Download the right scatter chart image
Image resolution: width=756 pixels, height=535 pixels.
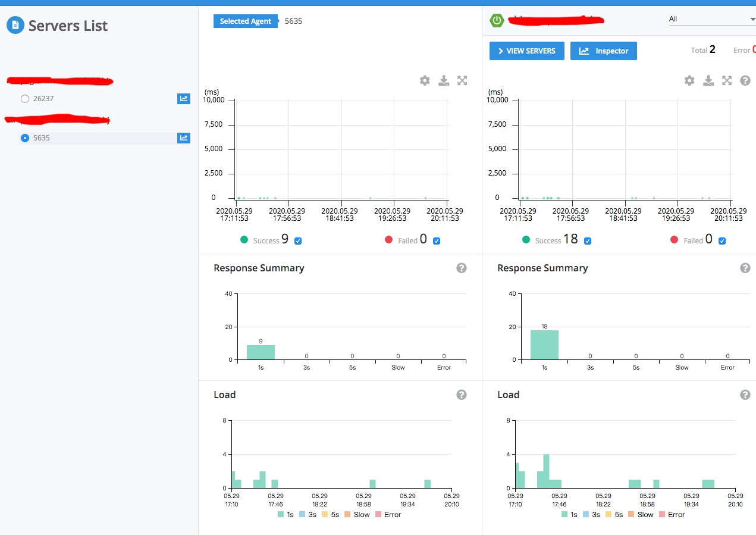point(708,80)
